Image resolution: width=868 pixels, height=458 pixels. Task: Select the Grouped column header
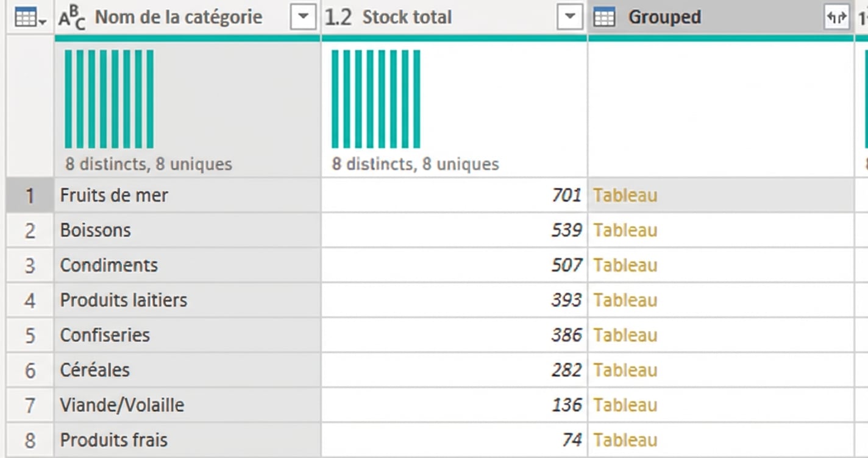point(721,18)
